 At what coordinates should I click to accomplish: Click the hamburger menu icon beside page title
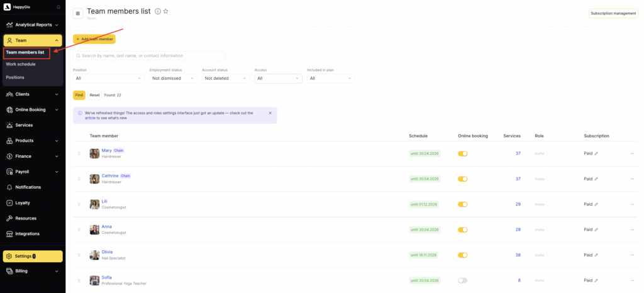tap(78, 13)
